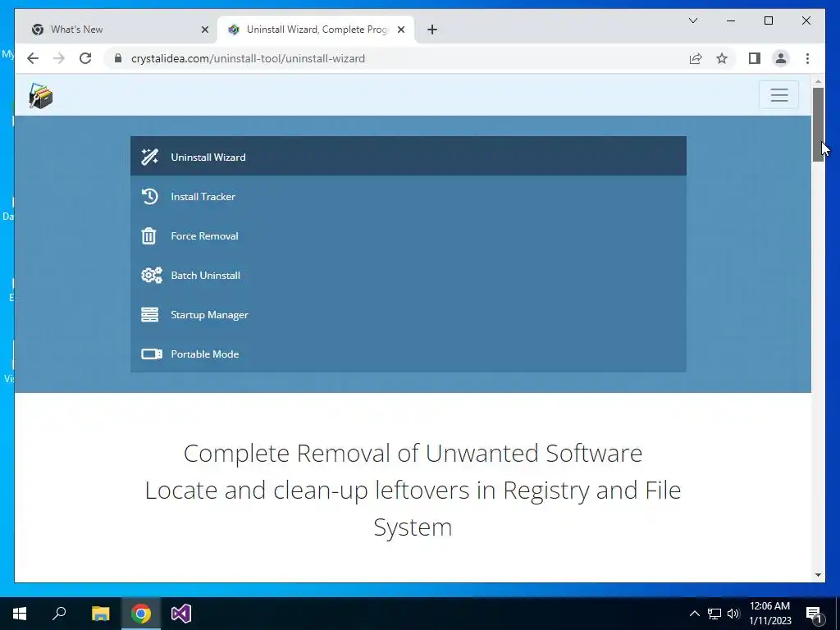
Task: Go back using the browser back arrow
Action: (x=33, y=58)
